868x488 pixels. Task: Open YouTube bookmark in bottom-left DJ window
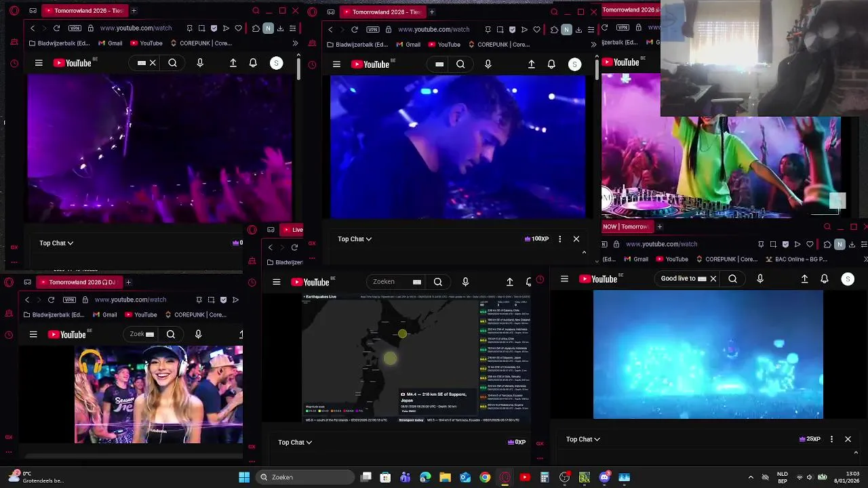[140, 314]
